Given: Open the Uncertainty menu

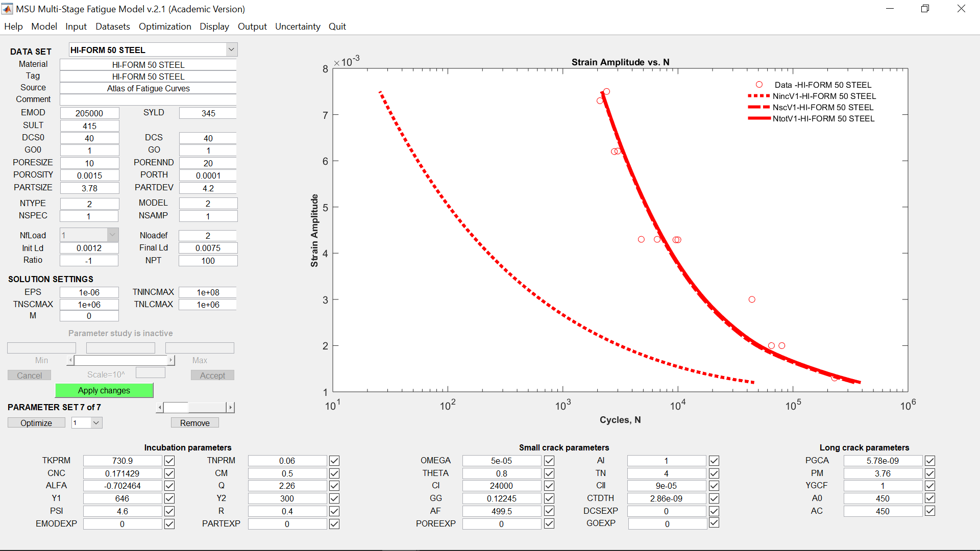Looking at the screenshot, I should pyautogui.click(x=297, y=27).
